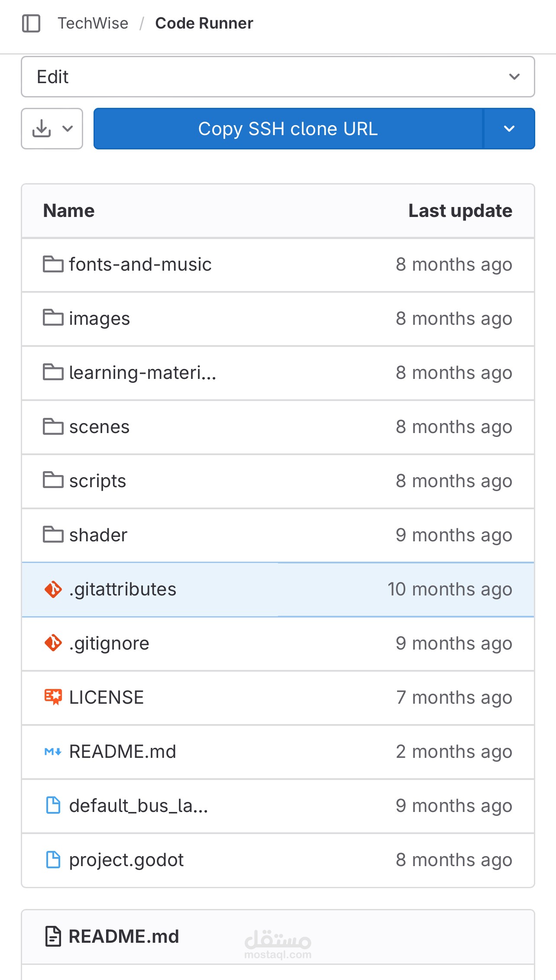
Task: Click the download source code icon
Action: coord(42,129)
